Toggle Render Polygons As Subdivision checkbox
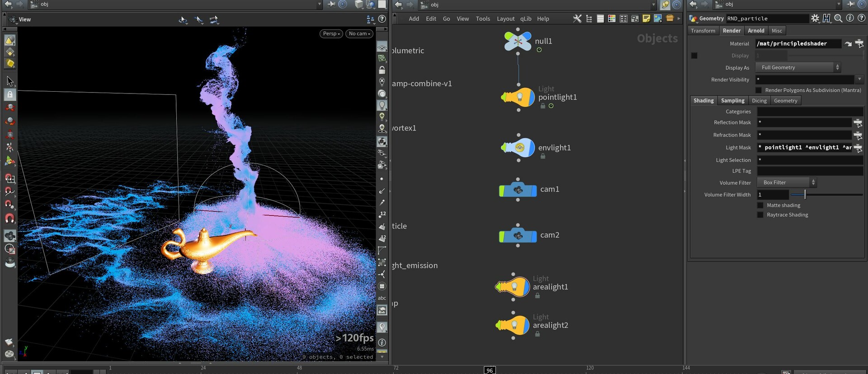The width and height of the screenshot is (868, 374). click(x=759, y=90)
